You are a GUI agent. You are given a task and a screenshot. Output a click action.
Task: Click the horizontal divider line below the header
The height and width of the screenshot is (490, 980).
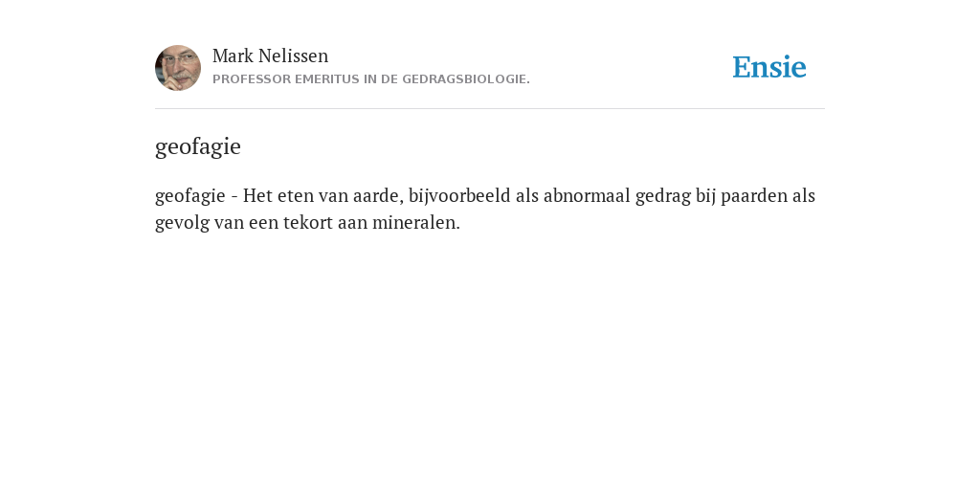490,109
